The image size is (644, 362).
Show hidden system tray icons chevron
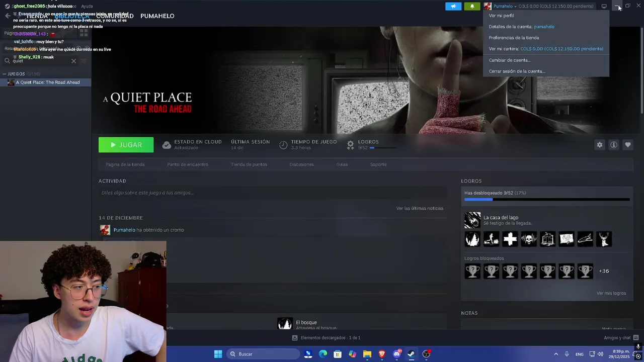coord(556,354)
